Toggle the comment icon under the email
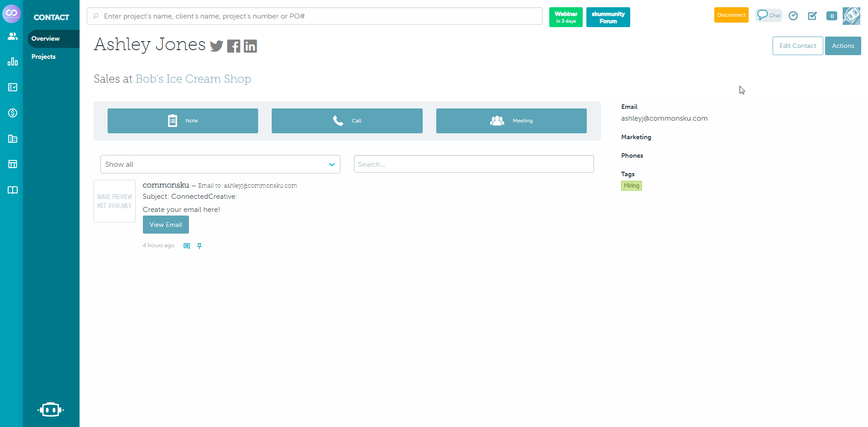The width and height of the screenshot is (868, 427). pyautogui.click(x=186, y=245)
